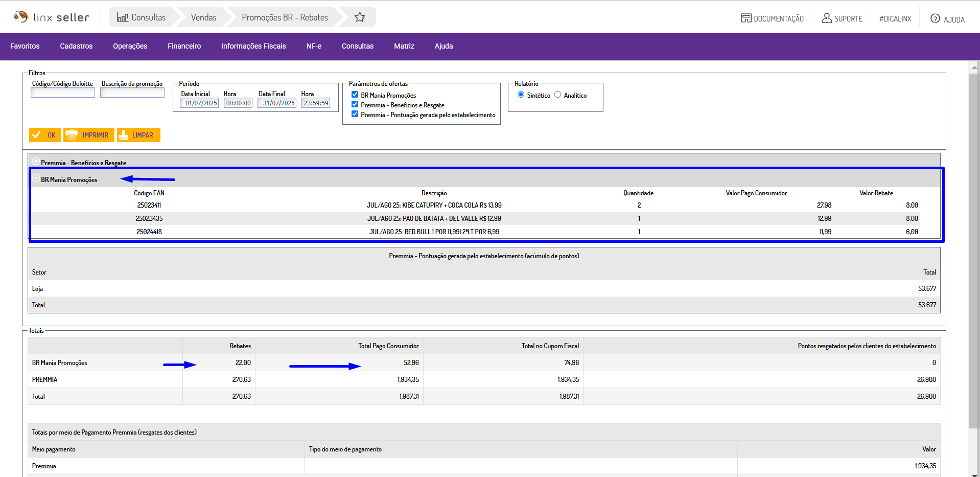The image size is (980, 477).
Task: Toggle Premmia - Benefícios e Resgate checkbox
Action: tap(355, 104)
